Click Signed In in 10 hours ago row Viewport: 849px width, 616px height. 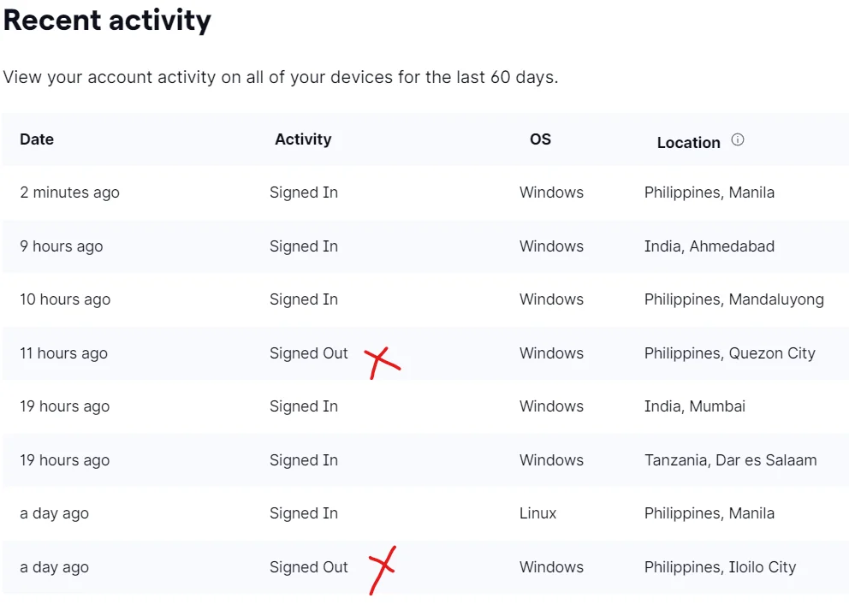point(304,300)
